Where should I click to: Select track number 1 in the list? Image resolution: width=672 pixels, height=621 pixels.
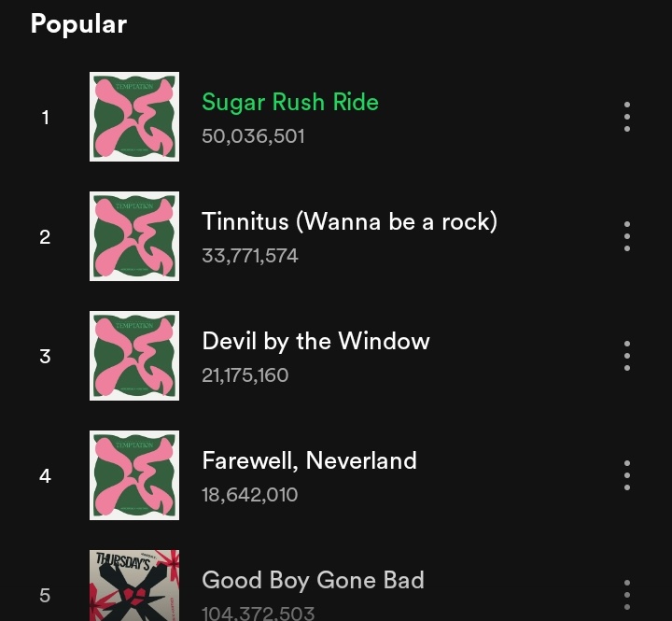click(x=45, y=117)
